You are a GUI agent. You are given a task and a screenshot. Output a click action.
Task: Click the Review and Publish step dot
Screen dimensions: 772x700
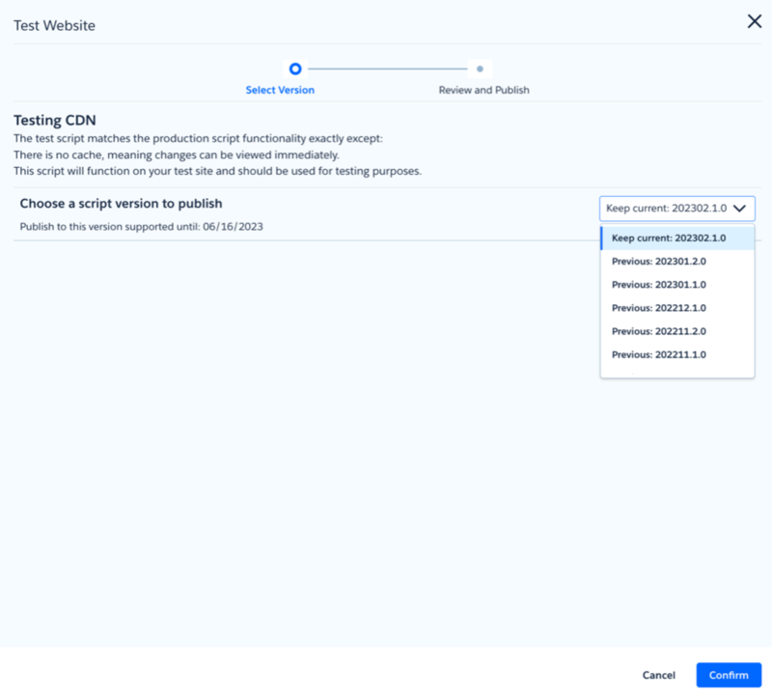point(480,69)
